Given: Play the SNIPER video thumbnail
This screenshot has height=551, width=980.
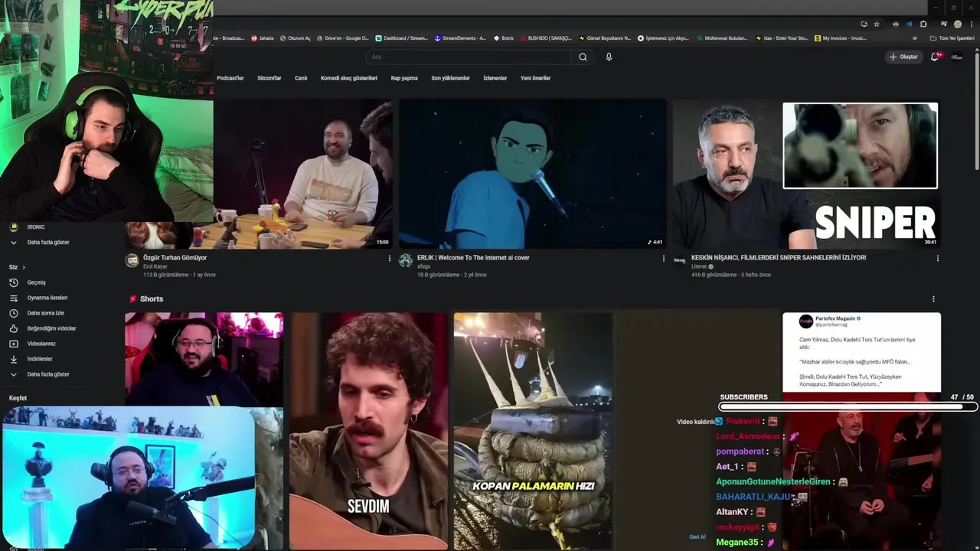Looking at the screenshot, I should [806, 174].
